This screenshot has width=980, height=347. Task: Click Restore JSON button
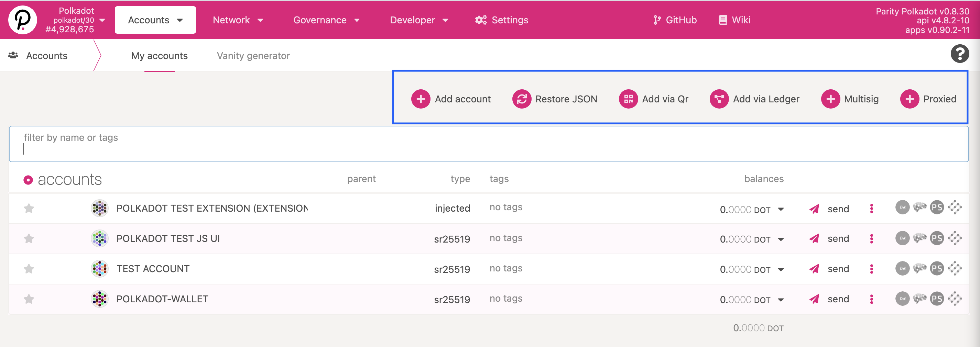coord(555,99)
